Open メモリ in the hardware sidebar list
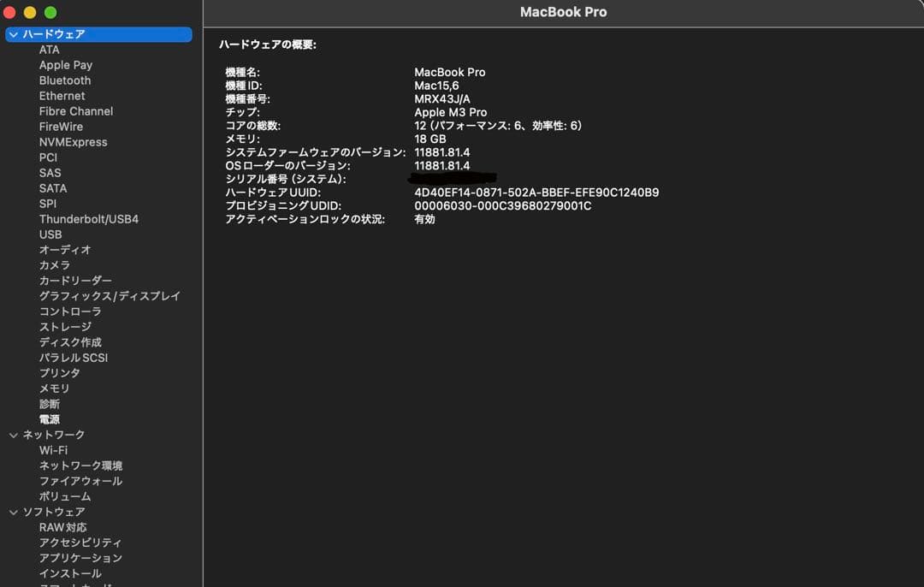 [54, 388]
